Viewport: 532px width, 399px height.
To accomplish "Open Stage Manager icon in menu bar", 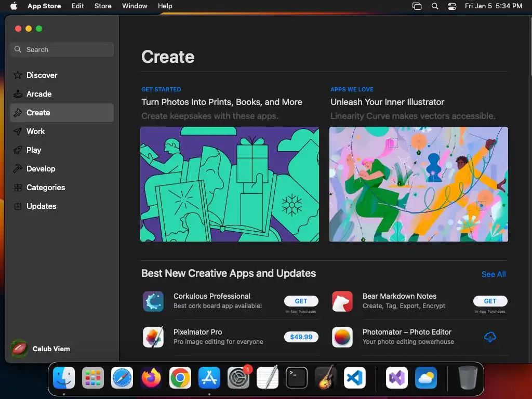I will coord(417,6).
